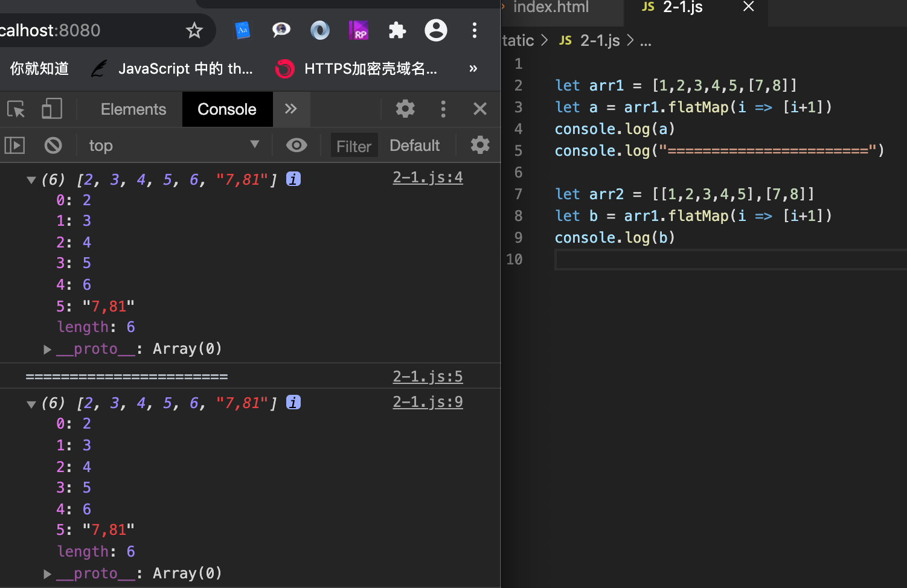907x588 pixels.
Task: Click the second array's '0: 2' row
Action: (x=74, y=424)
